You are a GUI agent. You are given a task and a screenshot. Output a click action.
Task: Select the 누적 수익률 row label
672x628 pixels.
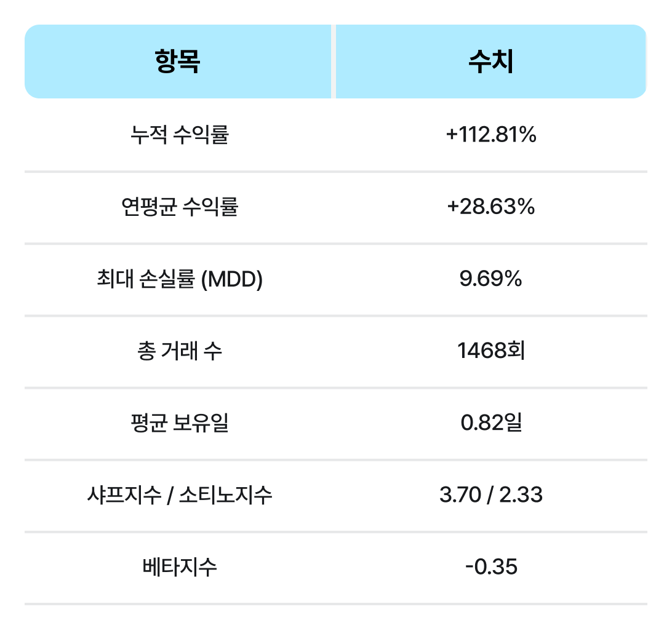pyautogui.click(x=180, y=135)
